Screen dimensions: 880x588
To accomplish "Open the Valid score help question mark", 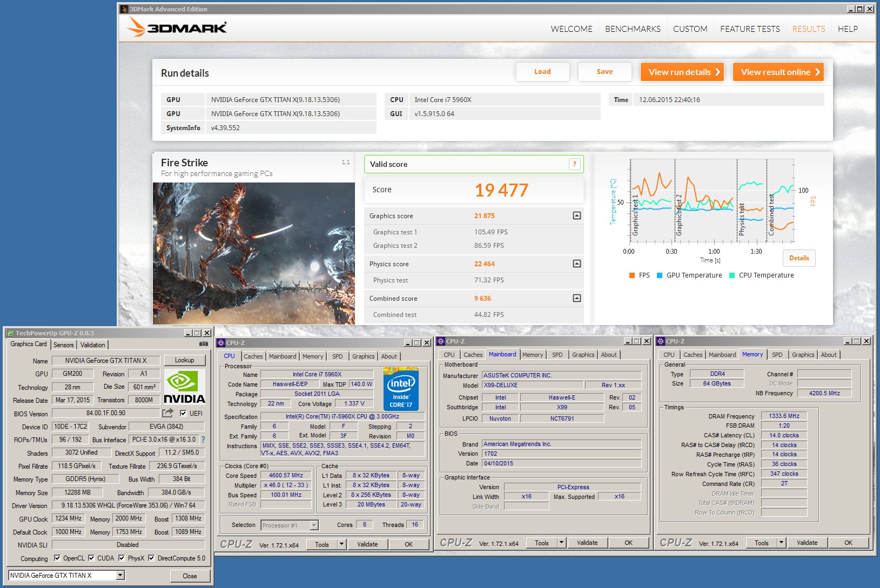I will pyautogui.click(x=574, y=164).
